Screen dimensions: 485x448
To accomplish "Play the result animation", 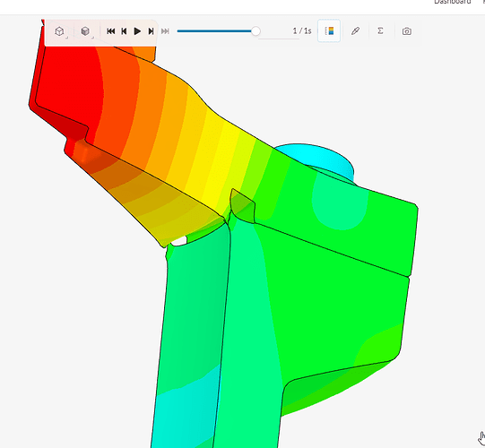I will point(137,31).
